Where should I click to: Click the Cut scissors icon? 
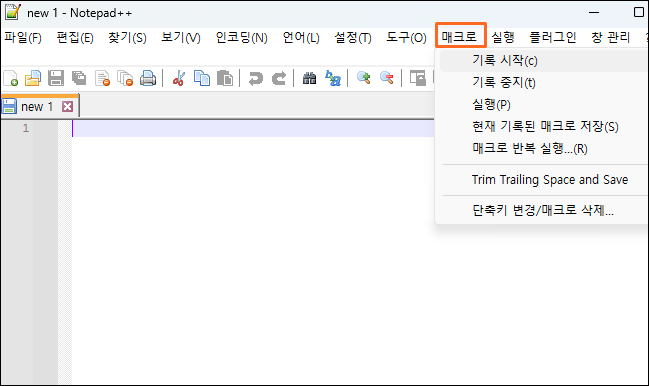click(179, 78)
